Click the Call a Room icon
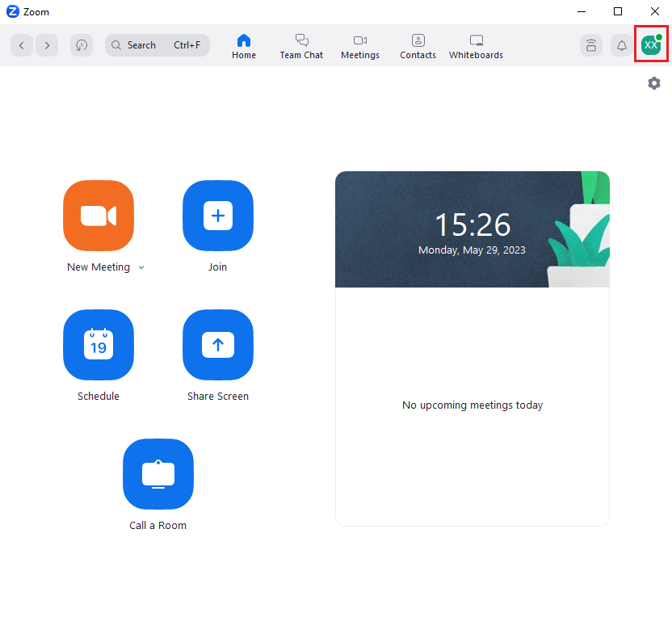This screenshot has width=672, height=634. point(158,474)
